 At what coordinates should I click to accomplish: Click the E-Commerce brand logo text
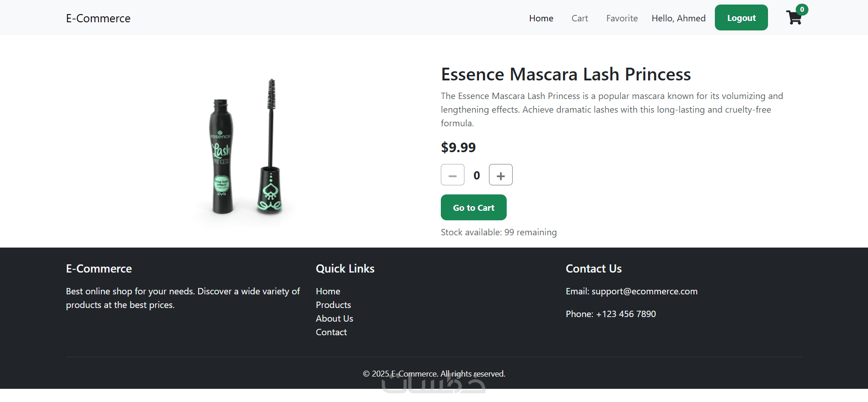(x=98, y=19)
